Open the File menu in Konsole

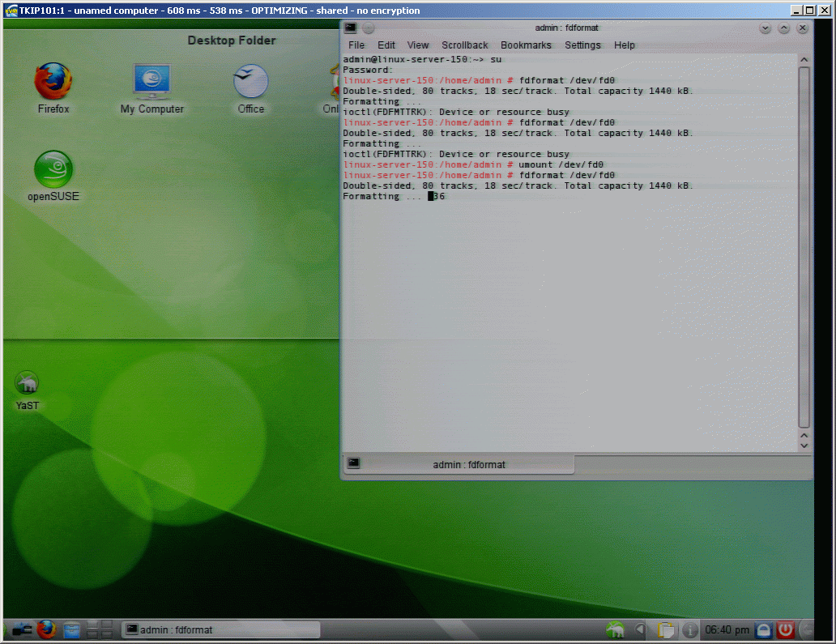(x=356, y=45)
